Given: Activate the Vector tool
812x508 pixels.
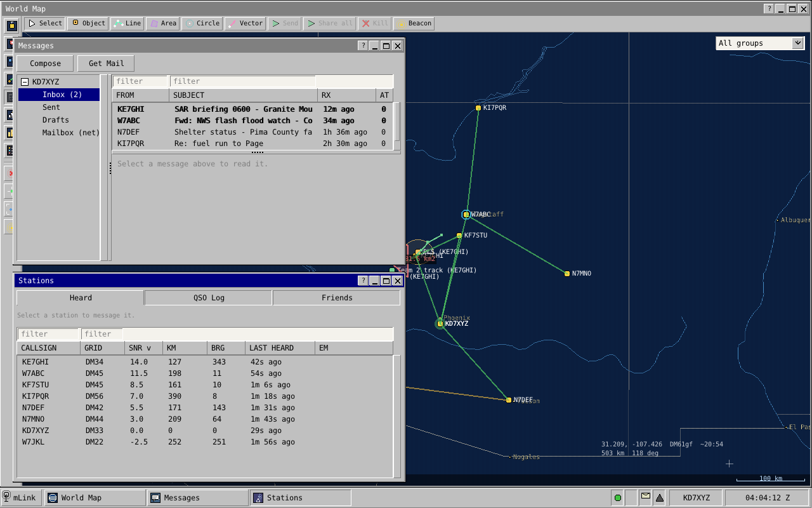Looking at the screenshot, I should 245,23.
